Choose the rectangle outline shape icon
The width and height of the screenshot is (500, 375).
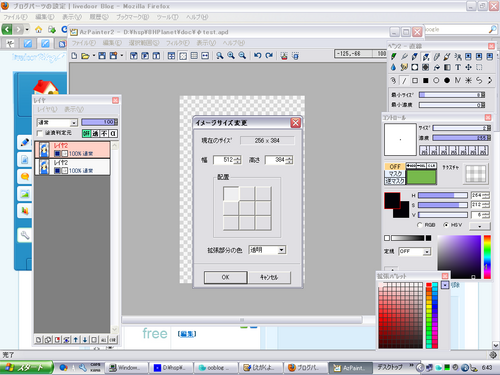[x=415, y=80]
